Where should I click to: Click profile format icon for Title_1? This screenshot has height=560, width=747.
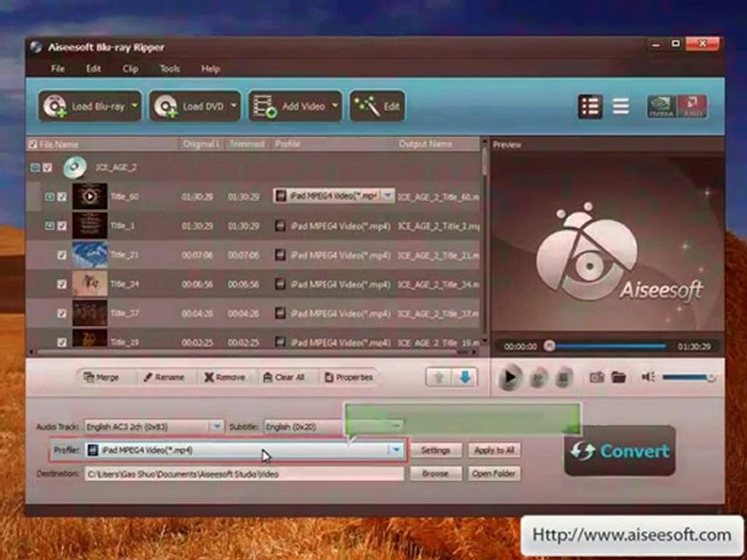(281, 226)
